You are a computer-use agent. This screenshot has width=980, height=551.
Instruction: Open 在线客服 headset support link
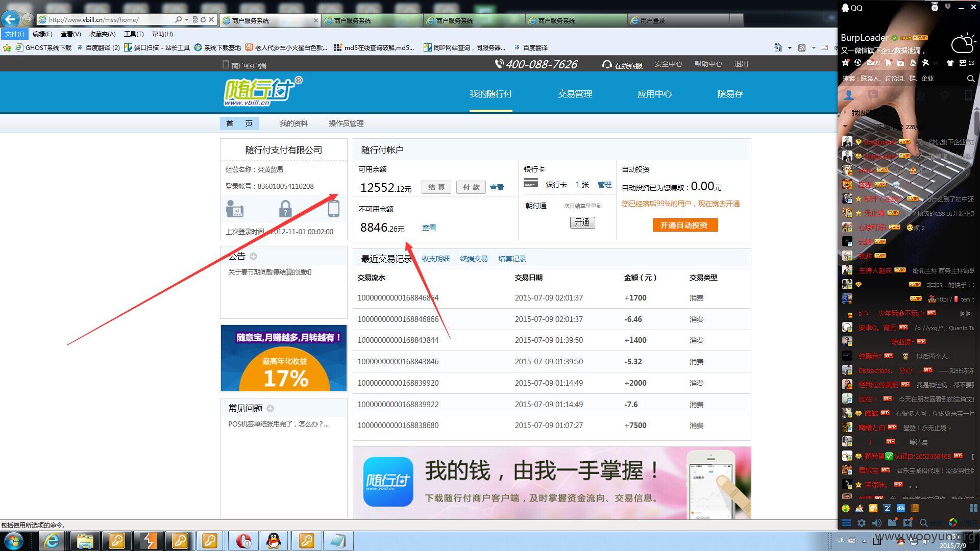[622, 65]
